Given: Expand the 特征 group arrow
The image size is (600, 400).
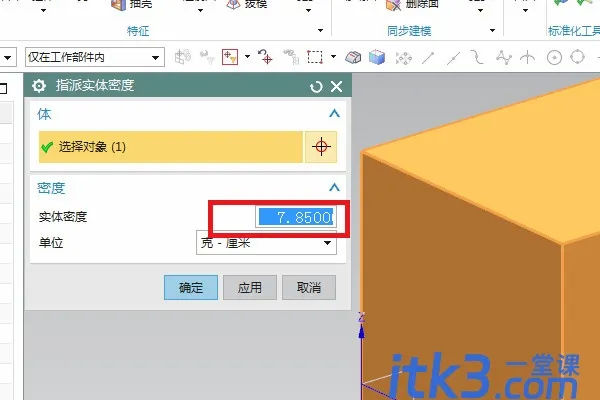Looking at the screenshot, I should click(x=320, y=30).
